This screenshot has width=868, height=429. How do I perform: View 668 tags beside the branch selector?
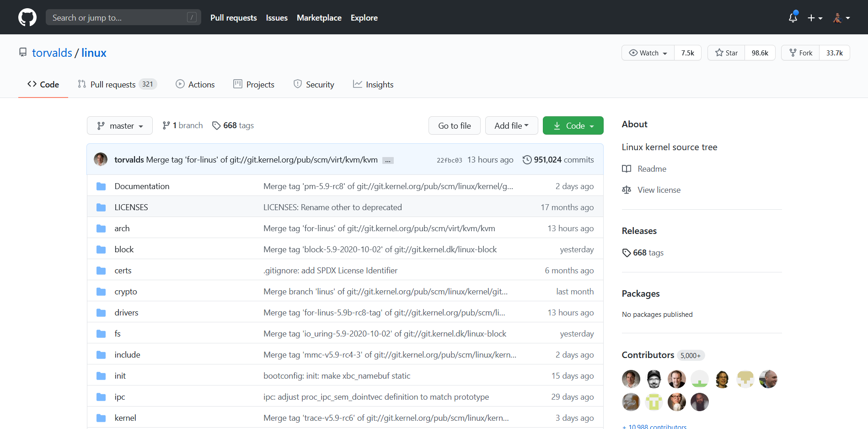click(233, 125)
